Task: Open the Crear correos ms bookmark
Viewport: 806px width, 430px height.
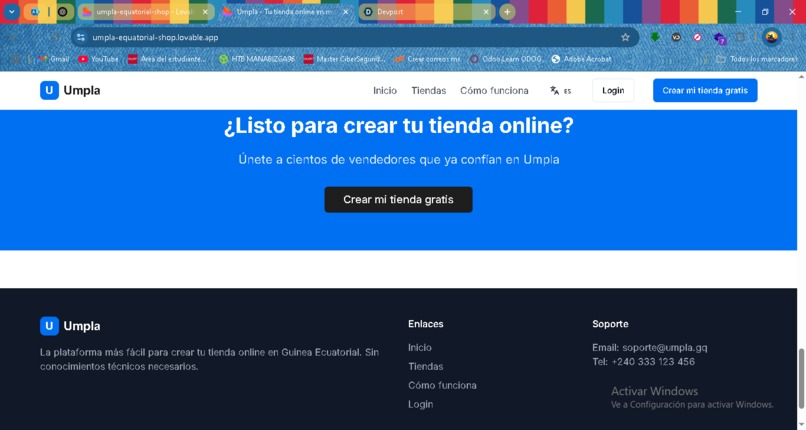Action: [x=427, y=59]
